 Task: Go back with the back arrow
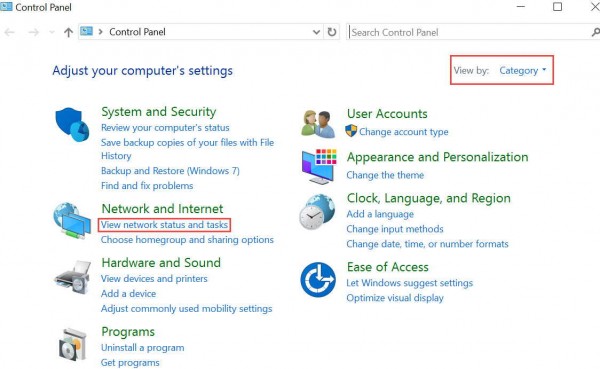coord(10,32)
